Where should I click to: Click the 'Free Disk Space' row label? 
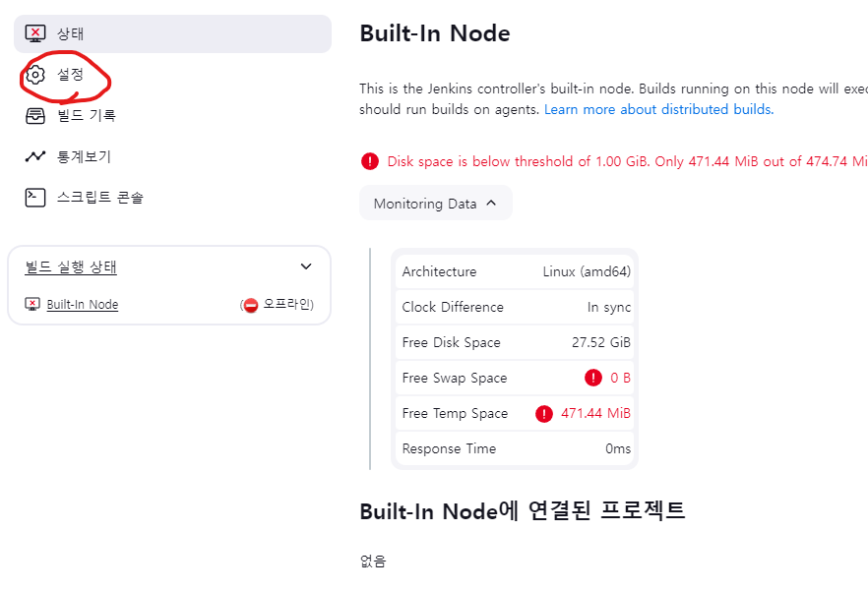pyautogui.click(x=451, y=342)
